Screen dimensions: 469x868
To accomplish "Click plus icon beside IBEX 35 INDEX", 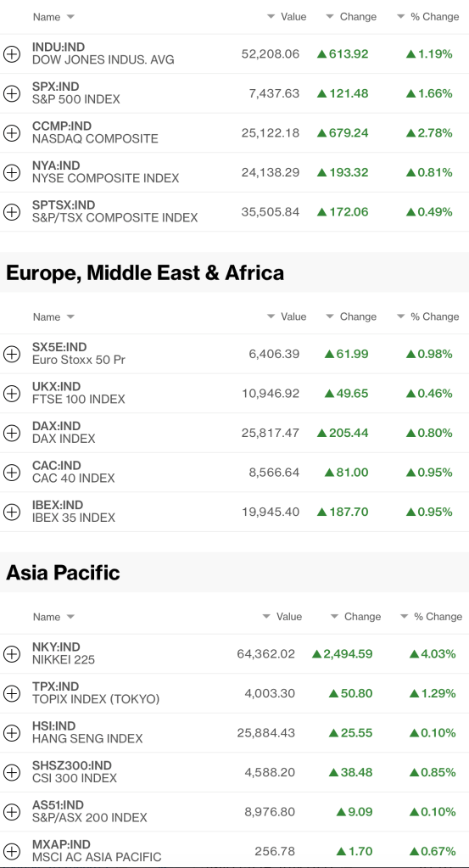I will pyautogui.click(x=12, y=512).
